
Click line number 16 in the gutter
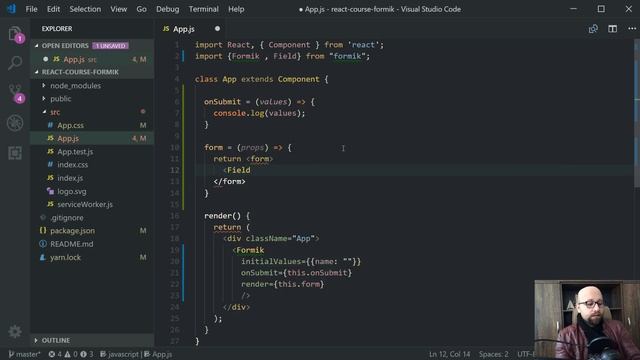point(175,216)
